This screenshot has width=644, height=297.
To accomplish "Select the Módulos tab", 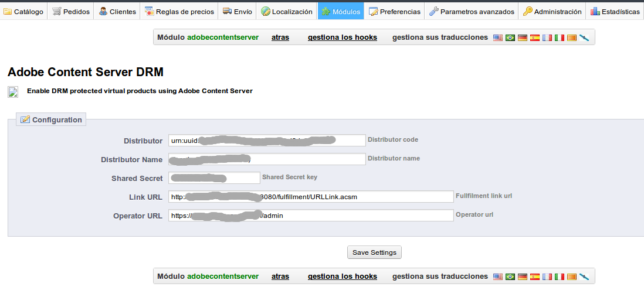I will 341,12.
